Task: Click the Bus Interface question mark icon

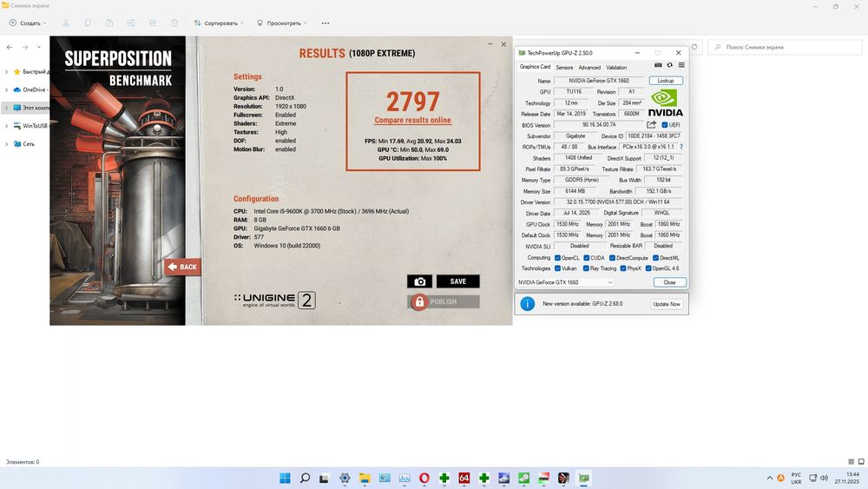Action: point(681,147)
